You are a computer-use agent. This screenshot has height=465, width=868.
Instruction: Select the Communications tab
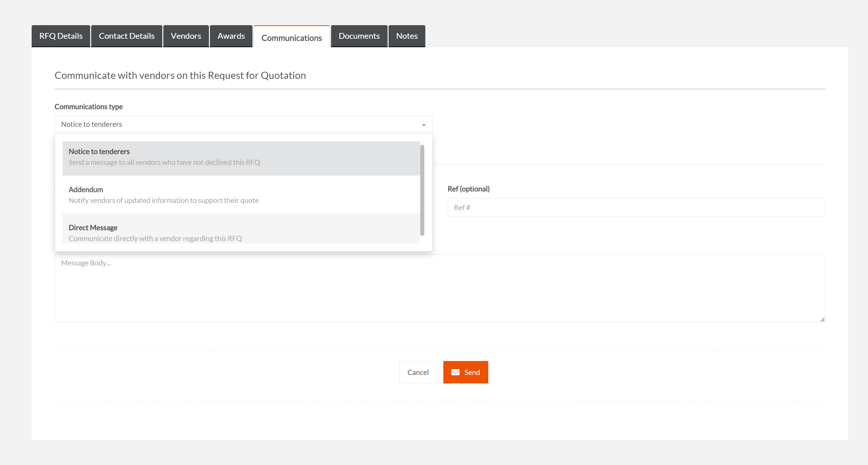pos(292,38)
